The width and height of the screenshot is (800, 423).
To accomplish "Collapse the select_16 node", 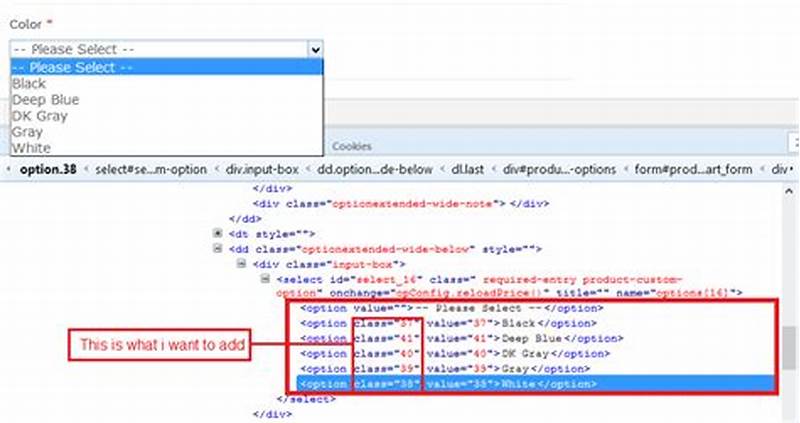I will click(x=265, y=279).
